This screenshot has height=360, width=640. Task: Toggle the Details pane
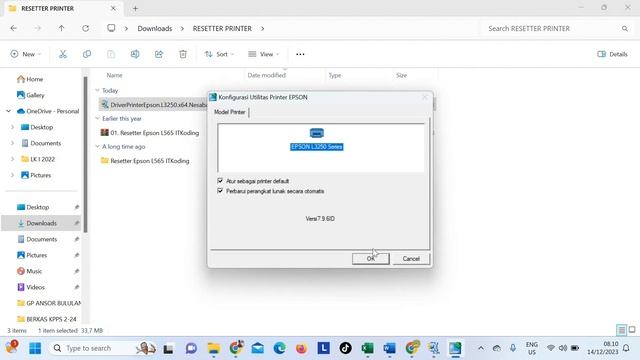612,54
